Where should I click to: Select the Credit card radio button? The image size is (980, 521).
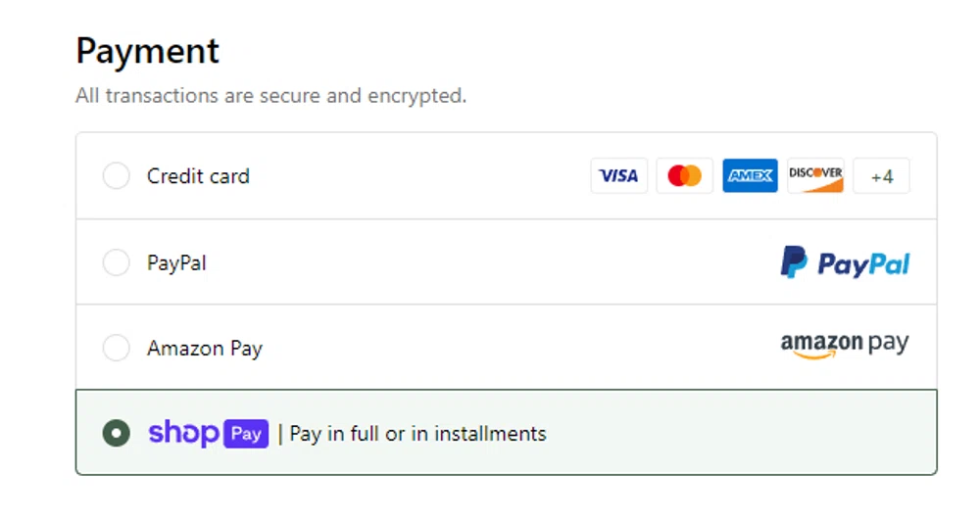click(x=116, y=176)
